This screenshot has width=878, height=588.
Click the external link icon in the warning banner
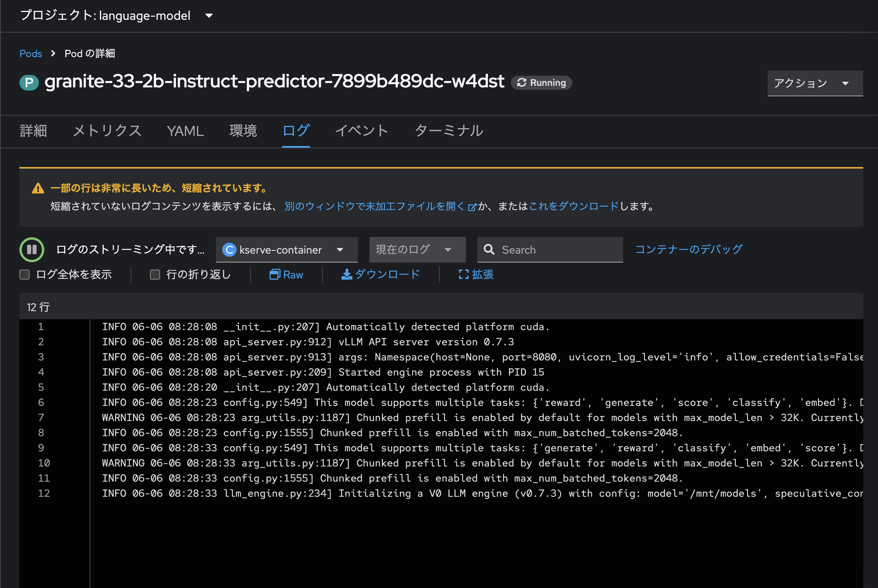tap(472, 207)
